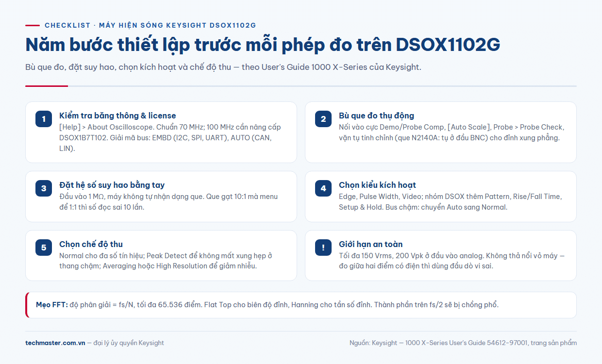Click the text 'tối đa 65.536 điểm'
Screen dimensions: 602x364
coord(170,305)
